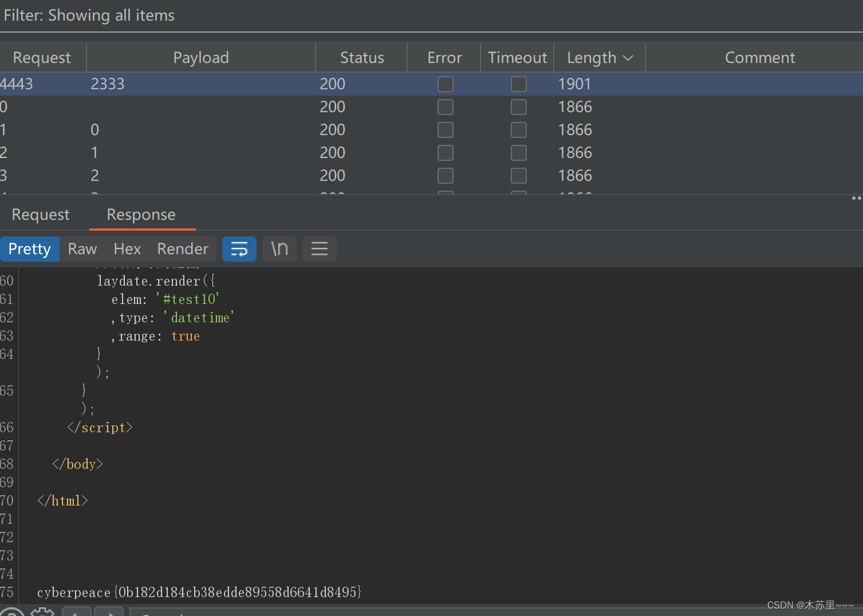863x616 pixels.
Task: Click the closing </html> tag
Action: (62, 501)
